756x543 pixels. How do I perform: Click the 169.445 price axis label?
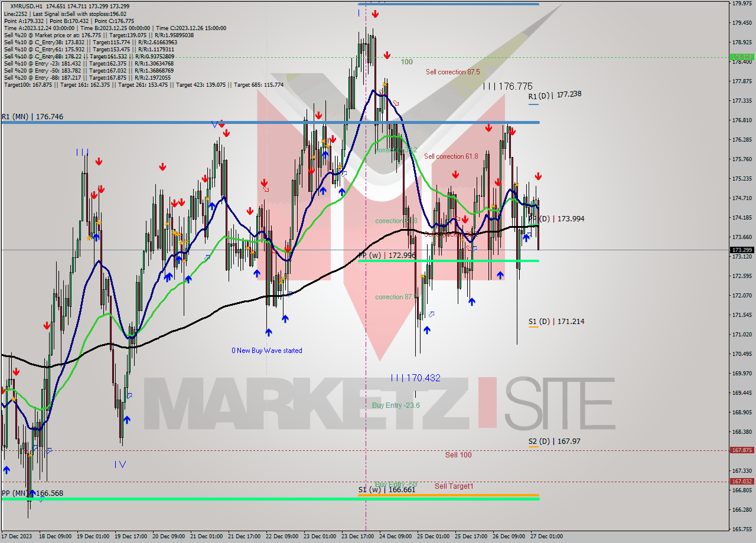click(741, 392)
